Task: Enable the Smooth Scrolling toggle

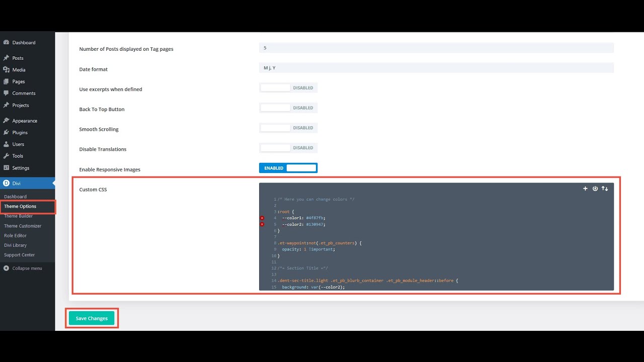Action: 288,128
